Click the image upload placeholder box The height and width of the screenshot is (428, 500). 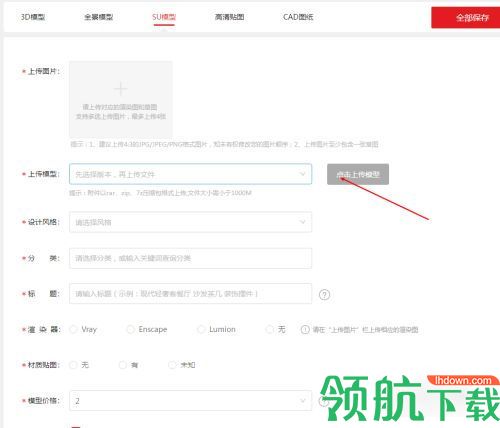tap(121, 99)
